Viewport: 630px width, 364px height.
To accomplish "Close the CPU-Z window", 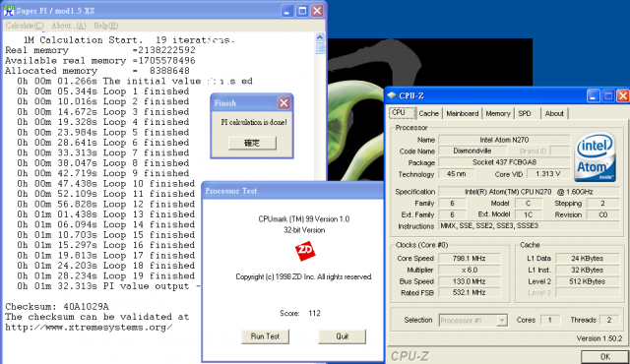I will (623, 95).
